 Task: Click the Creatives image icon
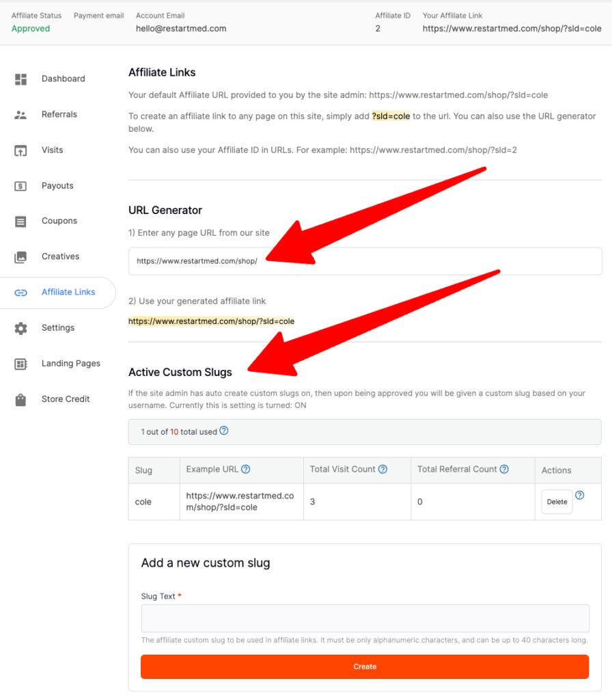click(x=20, y=257)
